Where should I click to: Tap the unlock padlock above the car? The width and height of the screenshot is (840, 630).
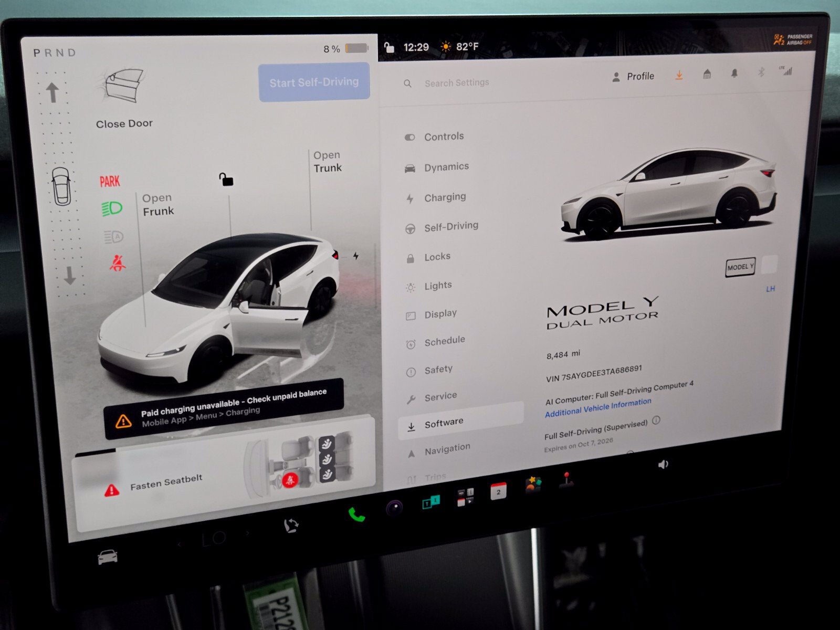click(226, 180)
